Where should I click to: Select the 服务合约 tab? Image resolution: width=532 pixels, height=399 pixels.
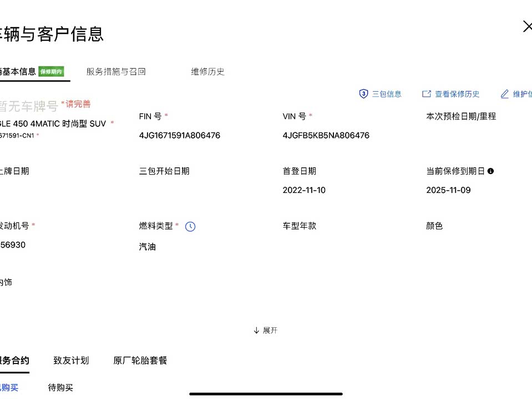[14, 360]
